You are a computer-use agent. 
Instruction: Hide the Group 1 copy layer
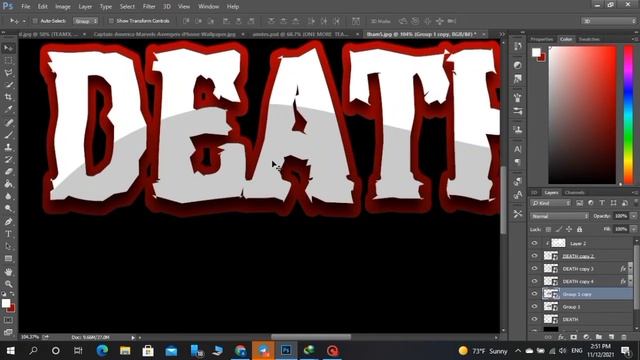point(534,294)
